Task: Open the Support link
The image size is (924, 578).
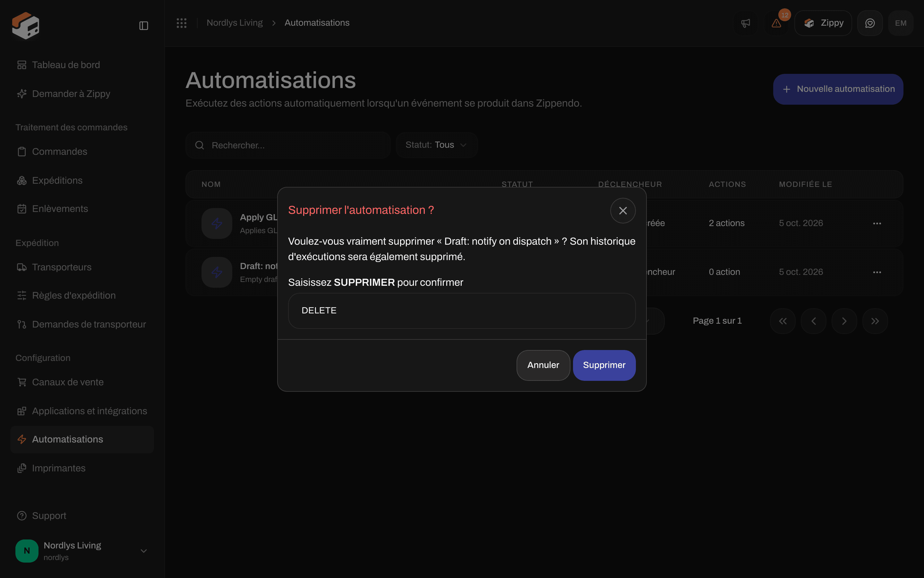Action: pyautogui.click(x=82, y=516)
